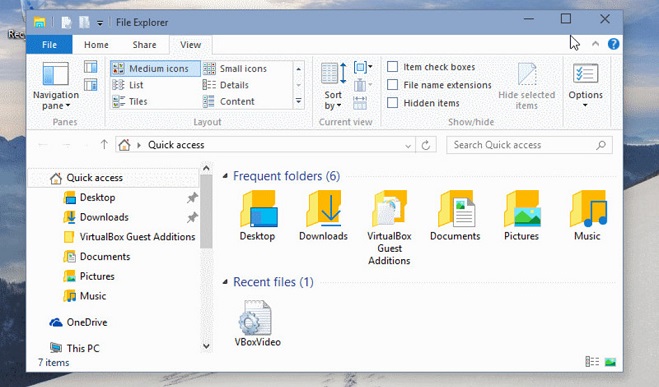This screenshot has width=659, height=387.
Task: Open the Sort by dropdown
Action: [333, 87]
